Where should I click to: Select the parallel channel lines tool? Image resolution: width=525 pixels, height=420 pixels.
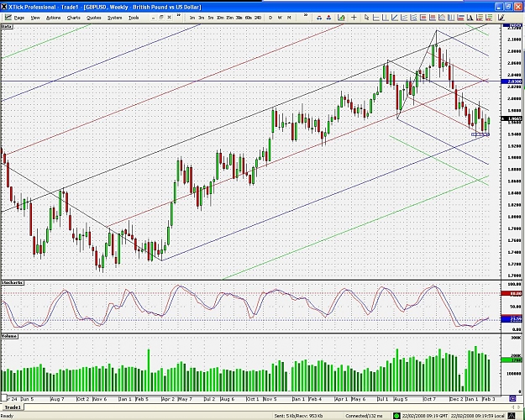click(x=404, y=18)
